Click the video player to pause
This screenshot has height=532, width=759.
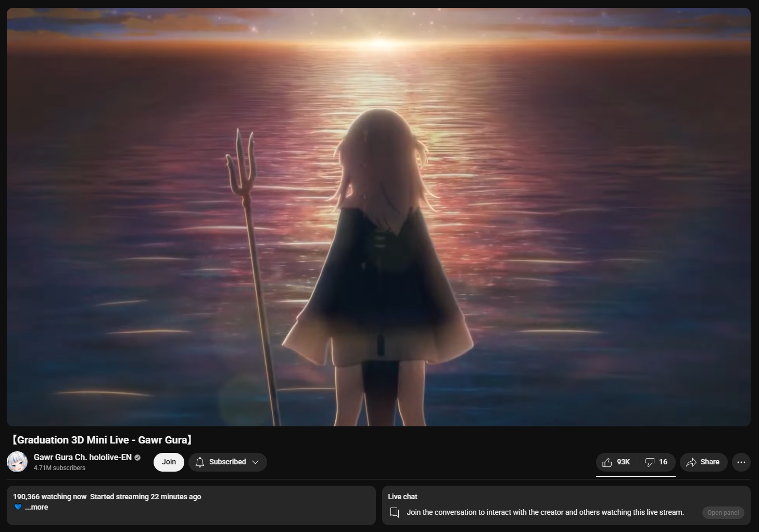(378, 217)
